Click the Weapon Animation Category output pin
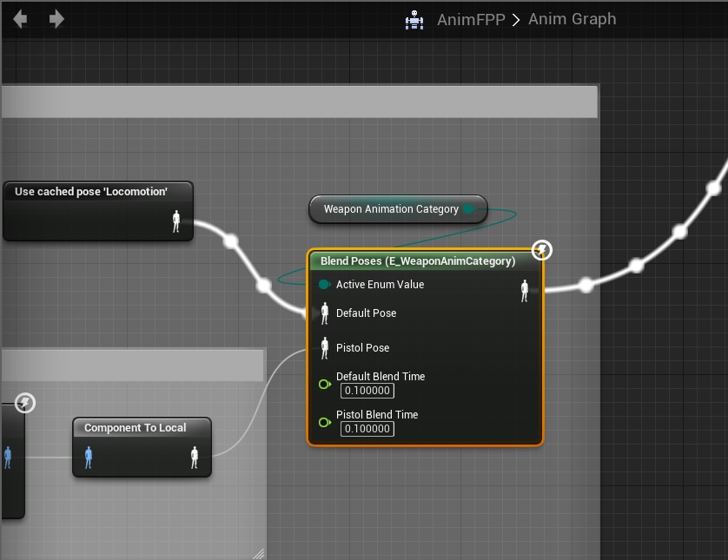 point(468,209)
